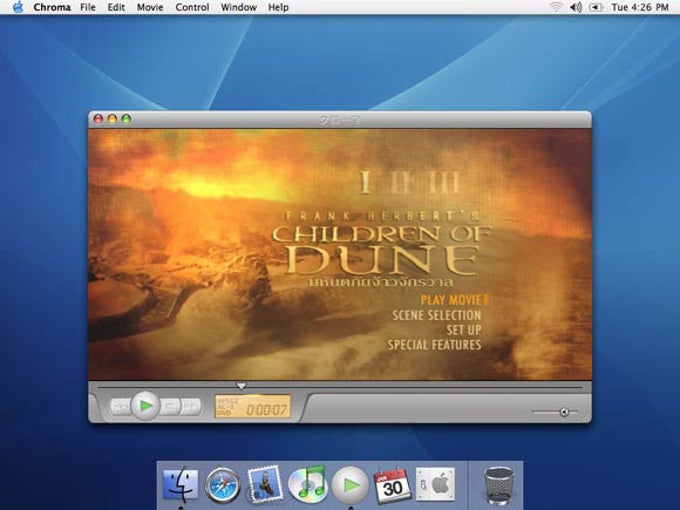Click the fast-forward button in the player controls
This screenshot has width=680, height=510.
191,406
